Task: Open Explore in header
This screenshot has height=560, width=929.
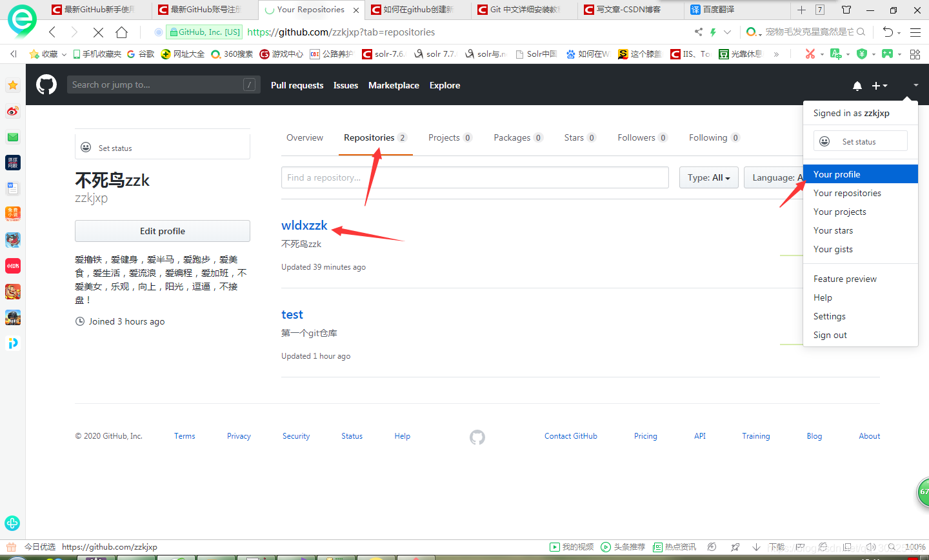Action: [445, 85]
